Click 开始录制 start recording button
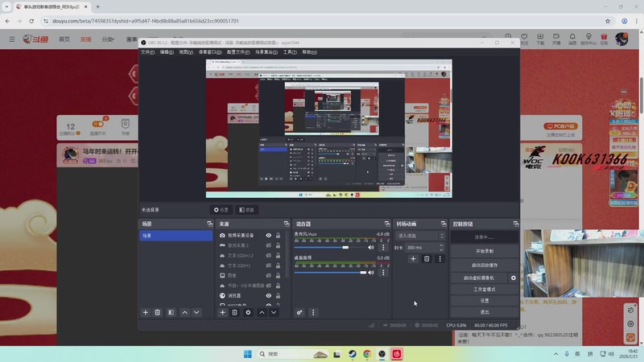The image size is (644, 362). [485, 251]
